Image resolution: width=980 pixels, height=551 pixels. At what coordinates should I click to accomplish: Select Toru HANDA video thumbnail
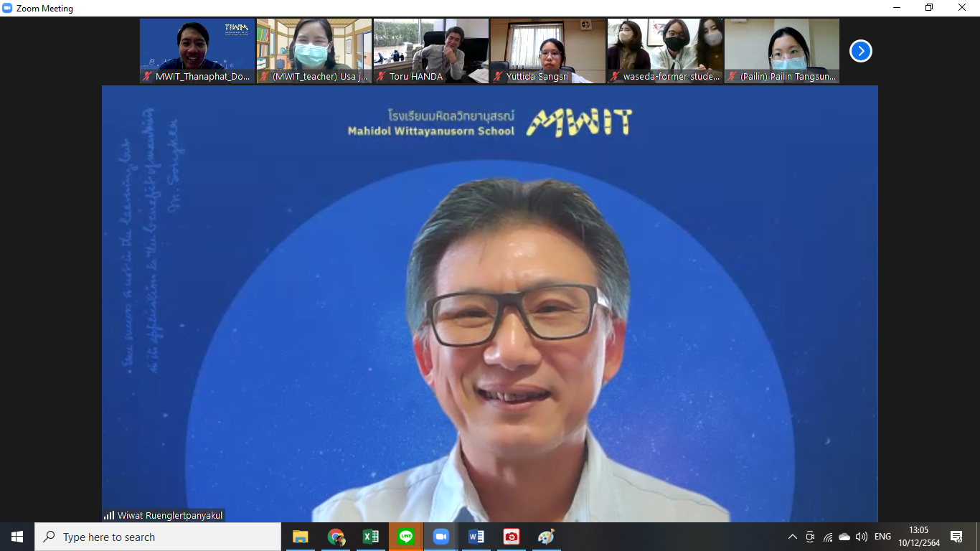[x=431, y=51]
